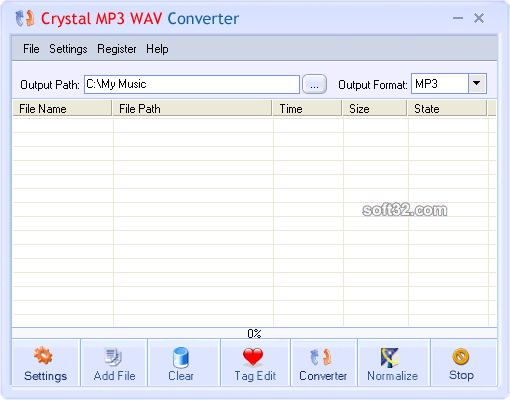Close the Crystal MP3 WAV Converter window
Viewport: 510px width, 400px height.
[x=479, y=18]
